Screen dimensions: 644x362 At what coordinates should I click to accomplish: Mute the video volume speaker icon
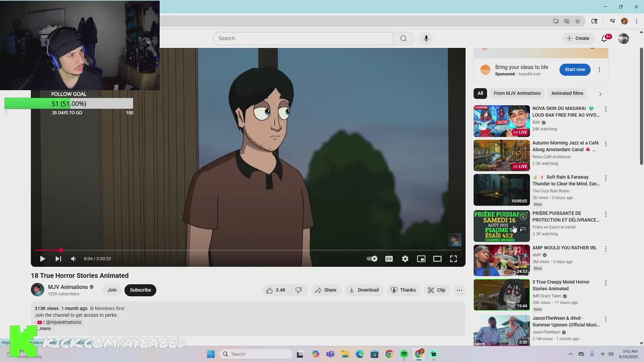pyautogui.click(x=73, y=258)
